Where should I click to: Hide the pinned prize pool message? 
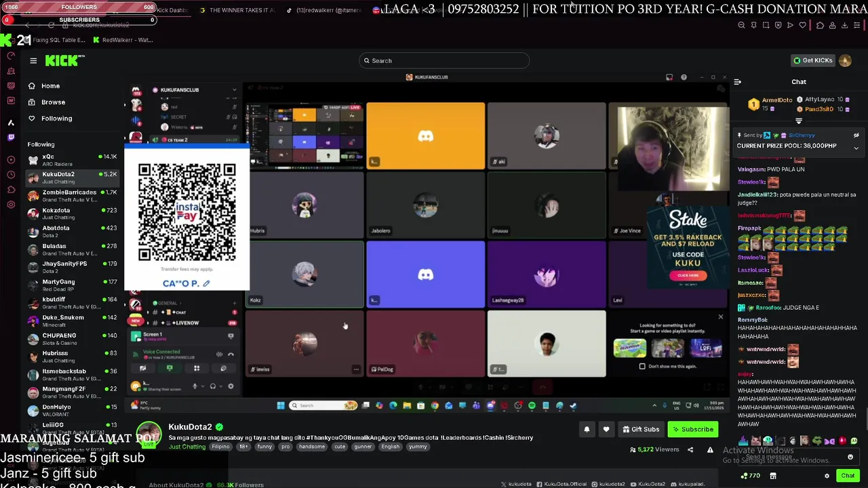coord(856,136)
